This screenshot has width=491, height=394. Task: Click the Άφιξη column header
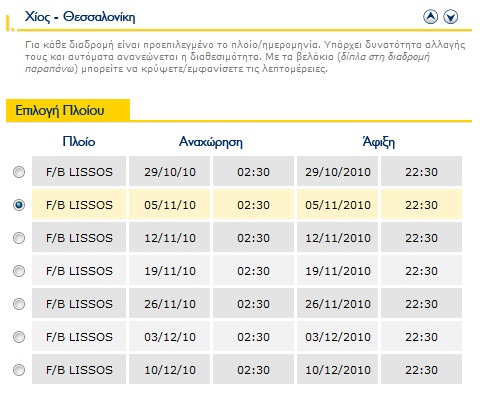pos(379,142)
